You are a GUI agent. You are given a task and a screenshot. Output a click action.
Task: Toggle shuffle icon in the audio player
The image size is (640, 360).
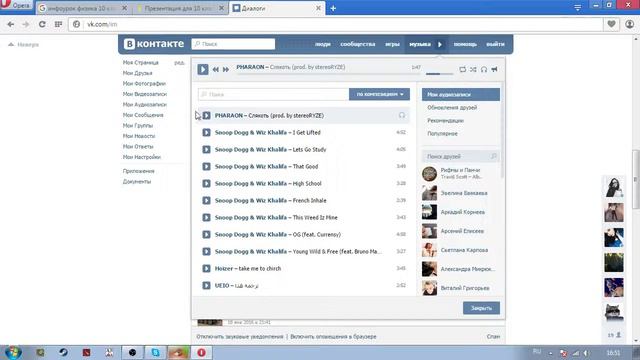(473, 70)
